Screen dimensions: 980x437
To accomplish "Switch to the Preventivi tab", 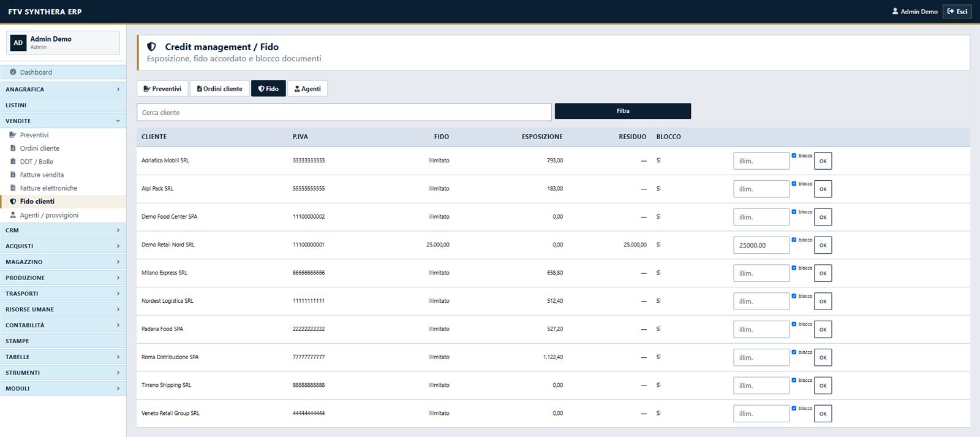I will tap(162, 89).
